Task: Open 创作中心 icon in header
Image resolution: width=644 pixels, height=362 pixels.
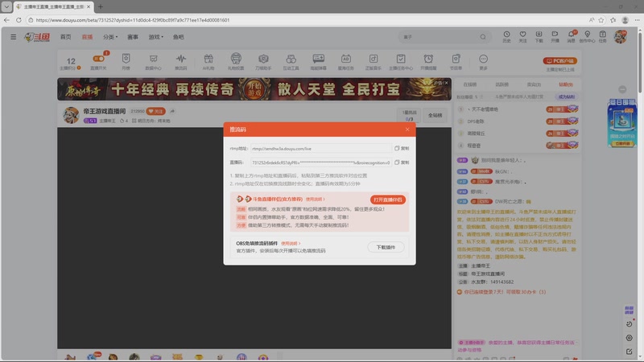Action: click(x=588, y=36)
